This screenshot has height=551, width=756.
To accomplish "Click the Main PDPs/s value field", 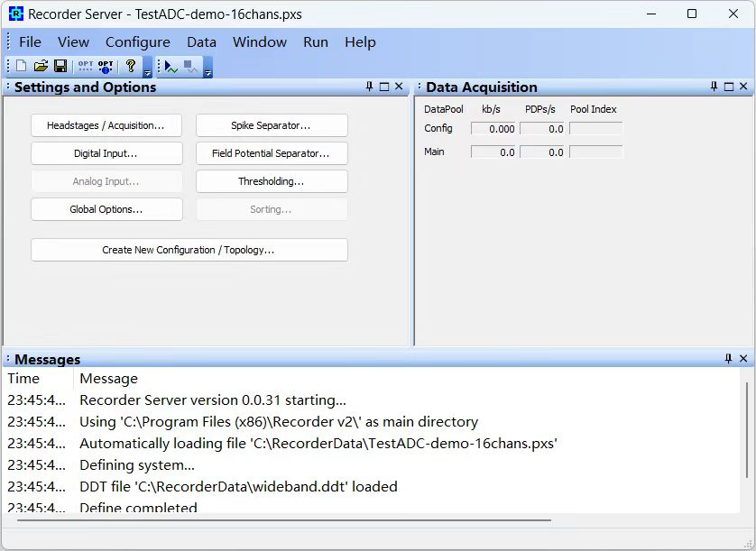I will click(542, 152).
